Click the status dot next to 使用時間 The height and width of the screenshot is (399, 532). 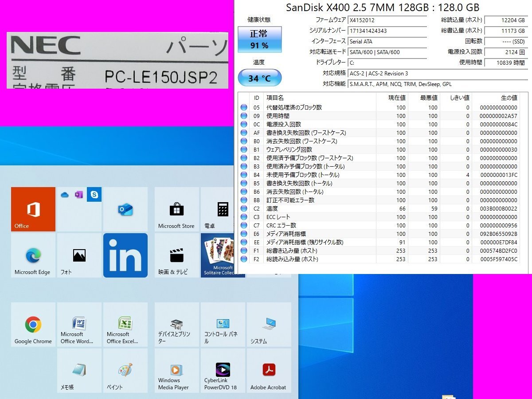[244, 116]
